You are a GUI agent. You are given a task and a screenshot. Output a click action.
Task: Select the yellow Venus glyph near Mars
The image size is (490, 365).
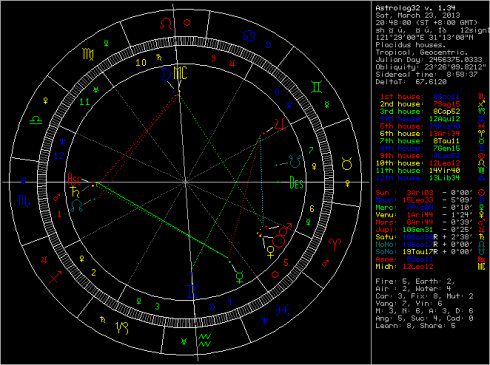coord(271,252)
